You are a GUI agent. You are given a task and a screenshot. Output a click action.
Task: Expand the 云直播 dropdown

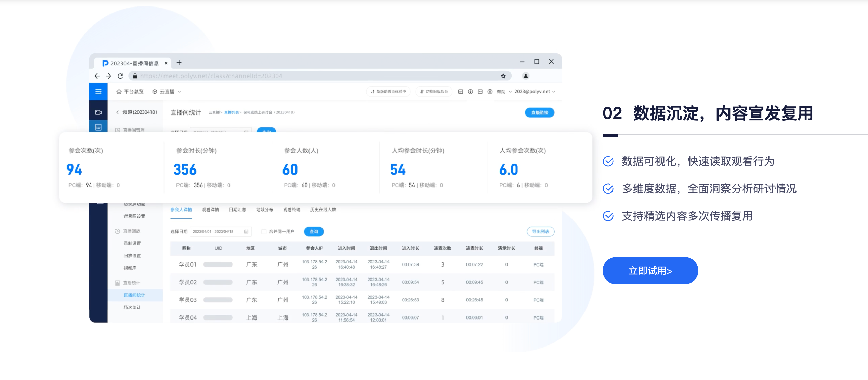179,92
